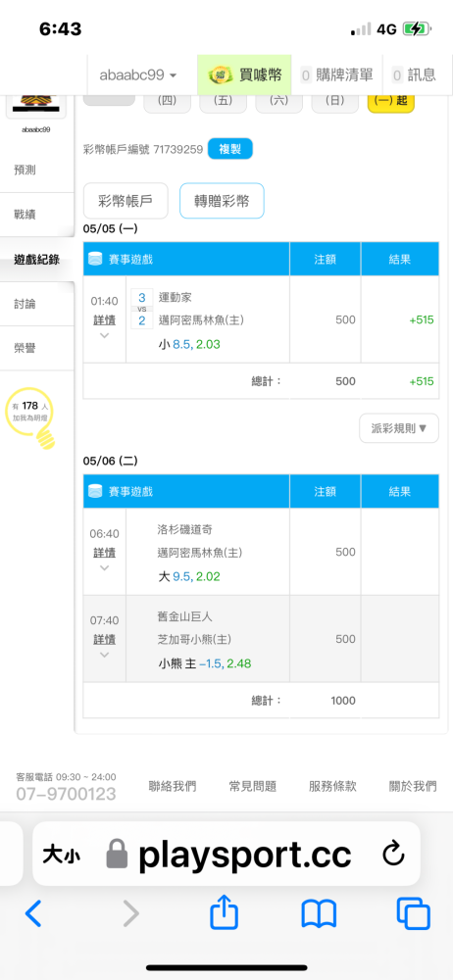Open Safari bookmarks book icon
This screenshot has height=980, width=453.
[319, 913]
